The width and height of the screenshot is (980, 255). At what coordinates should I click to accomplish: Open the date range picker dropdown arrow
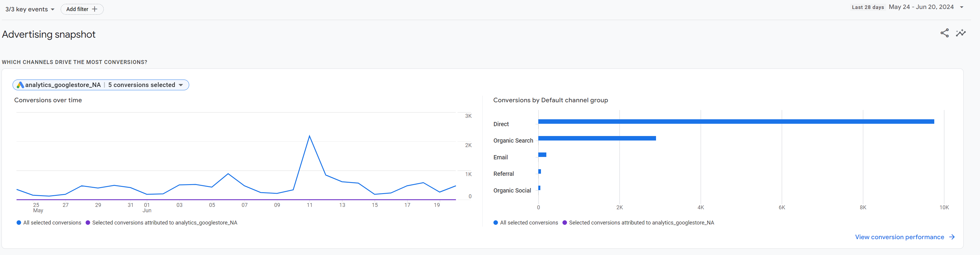[961, 7]
